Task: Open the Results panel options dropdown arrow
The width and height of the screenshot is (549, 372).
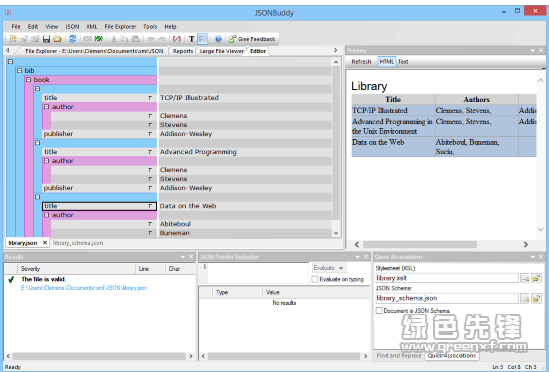Action: 183,257
